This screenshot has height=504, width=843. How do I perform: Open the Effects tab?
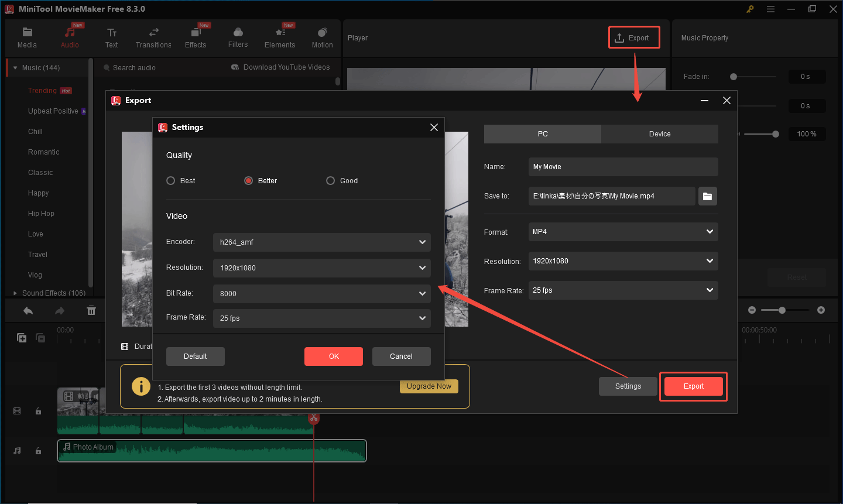(196, 38)
